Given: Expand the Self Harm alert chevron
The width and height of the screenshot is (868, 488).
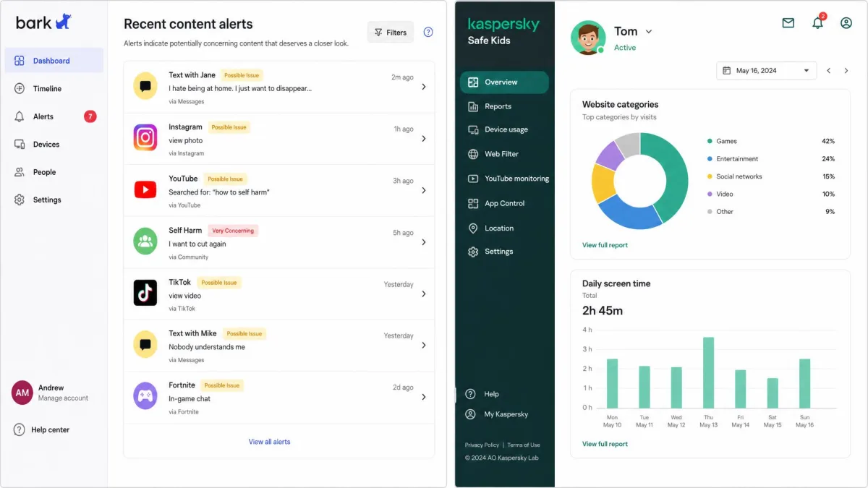Looking at the screenshot, I should point(424,242).
